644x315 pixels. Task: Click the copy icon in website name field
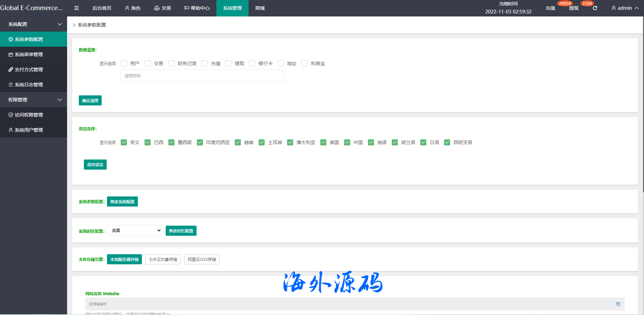[618, 304]
